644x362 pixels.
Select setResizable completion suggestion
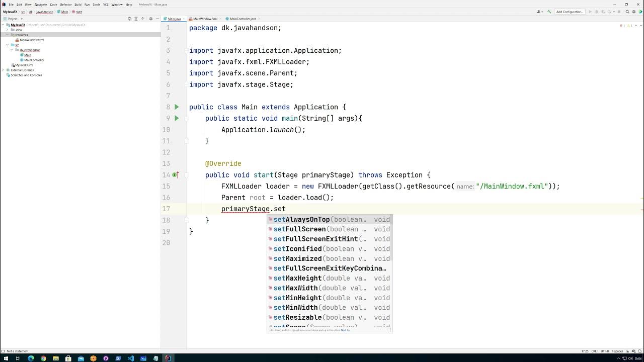click(x=330, y=318)
